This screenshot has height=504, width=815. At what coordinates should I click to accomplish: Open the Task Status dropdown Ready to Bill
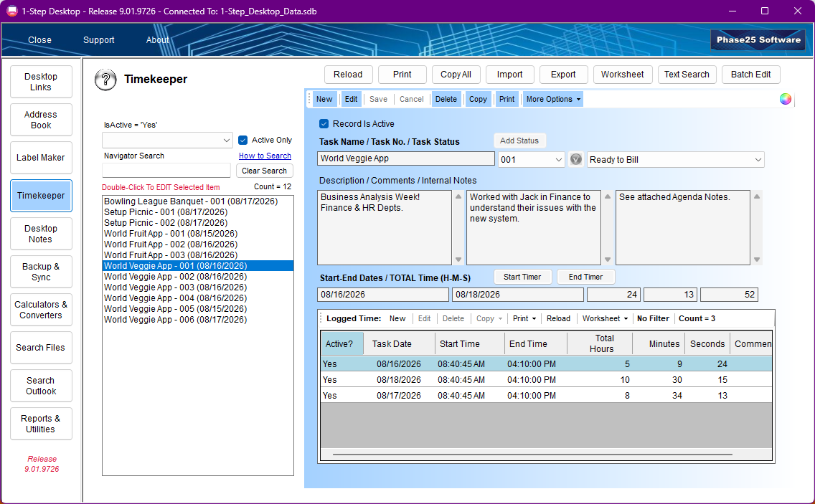tap(676, 159)
